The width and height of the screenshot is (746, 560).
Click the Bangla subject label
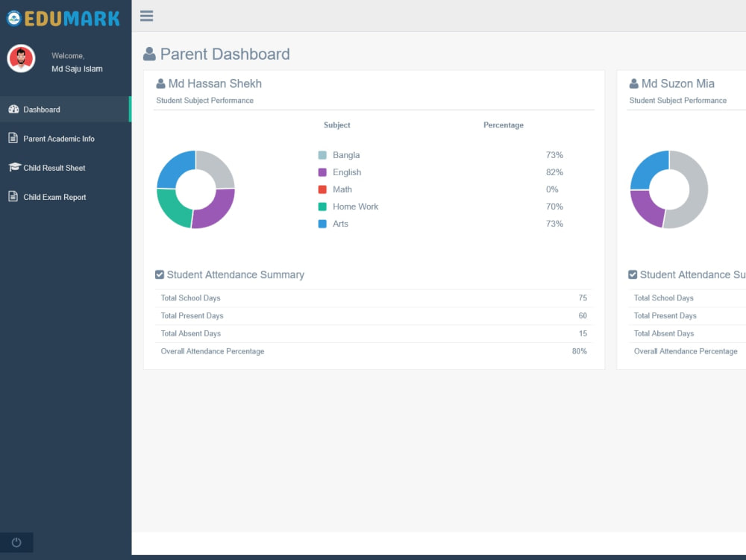coord(346,155)
